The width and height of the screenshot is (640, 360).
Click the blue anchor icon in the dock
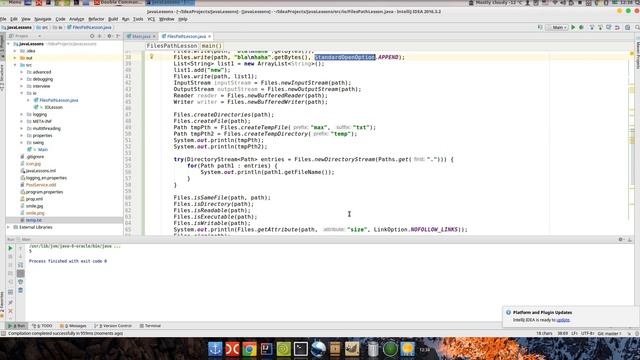[x=215, y=349]
